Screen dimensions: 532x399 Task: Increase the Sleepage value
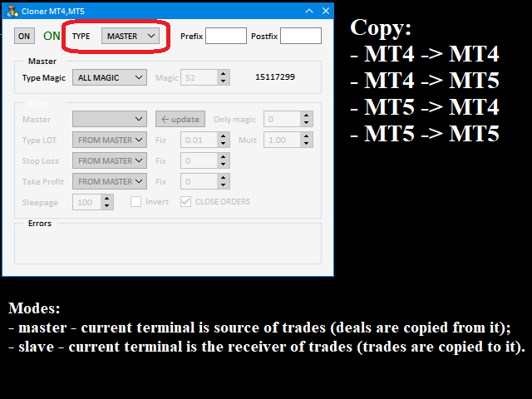point(107,199)
